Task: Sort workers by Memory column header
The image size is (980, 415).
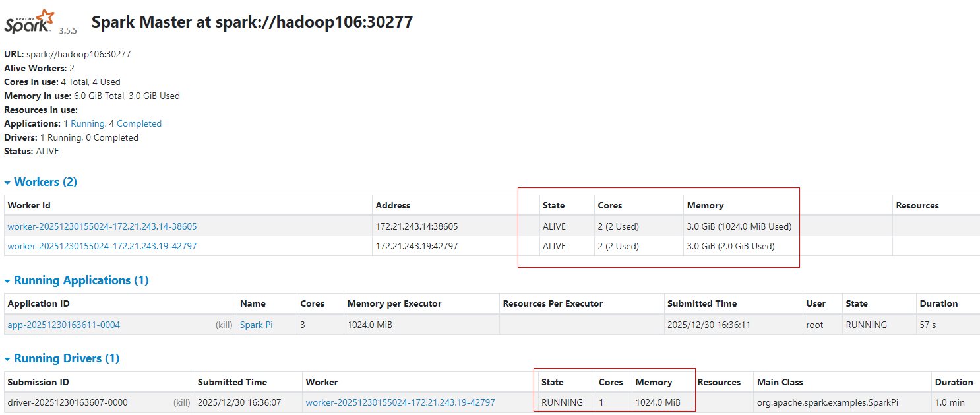Action: [x=705, y=205]
